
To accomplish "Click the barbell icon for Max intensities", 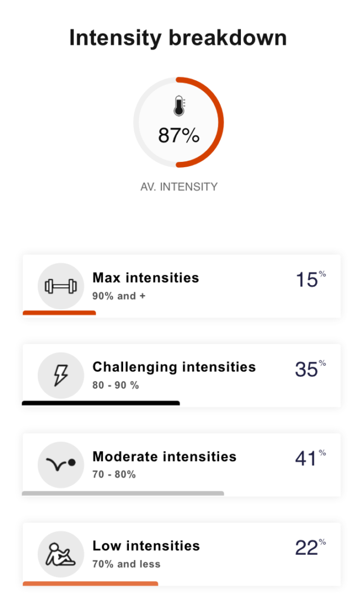I will pyautogui.click(x=61, y=286).
